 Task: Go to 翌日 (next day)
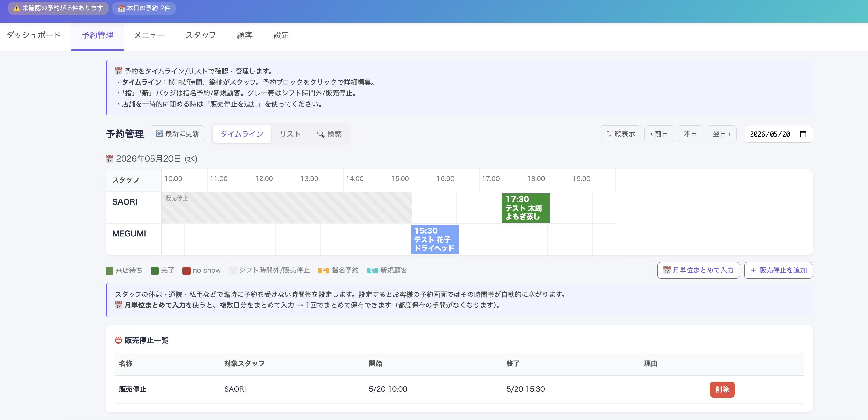click(x=722, y=134)
